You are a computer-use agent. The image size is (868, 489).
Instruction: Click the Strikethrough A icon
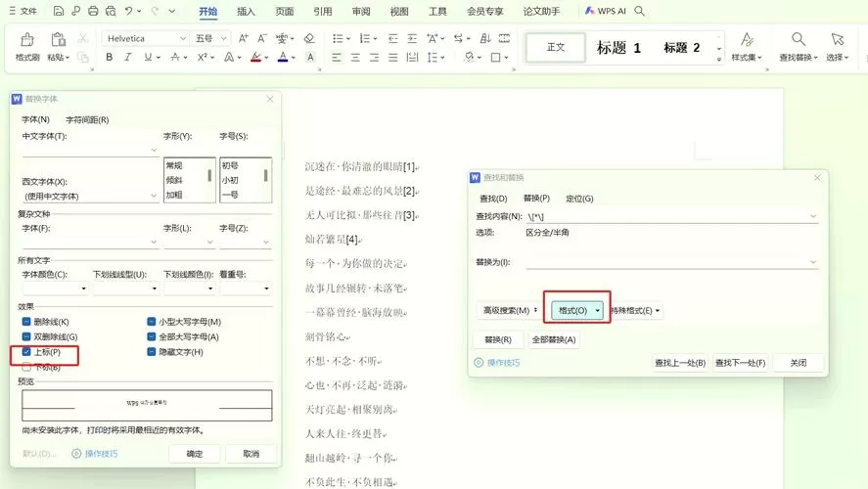pyautogui.click(x=175, y=57)
